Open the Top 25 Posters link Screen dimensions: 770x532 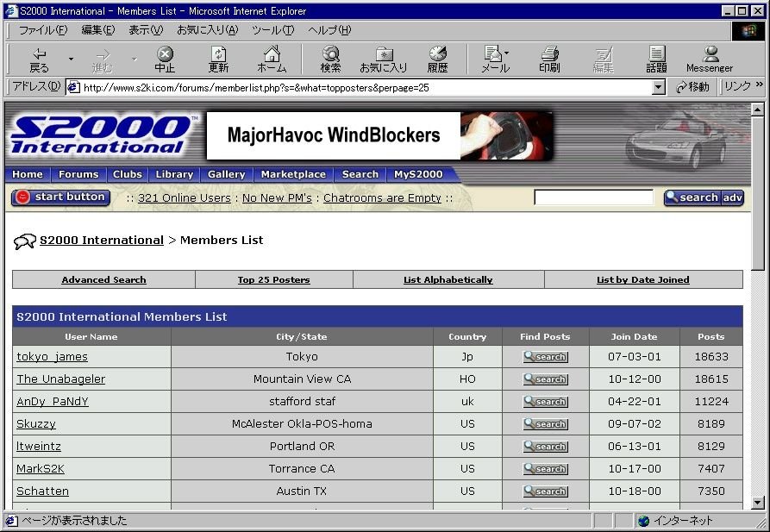[x=273, y=280]
